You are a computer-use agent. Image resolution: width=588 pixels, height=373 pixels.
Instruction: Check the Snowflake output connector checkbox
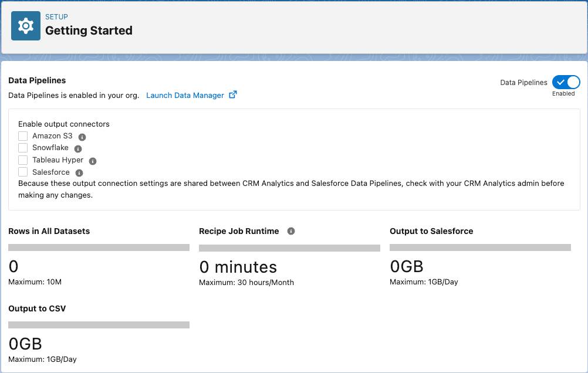23,148
